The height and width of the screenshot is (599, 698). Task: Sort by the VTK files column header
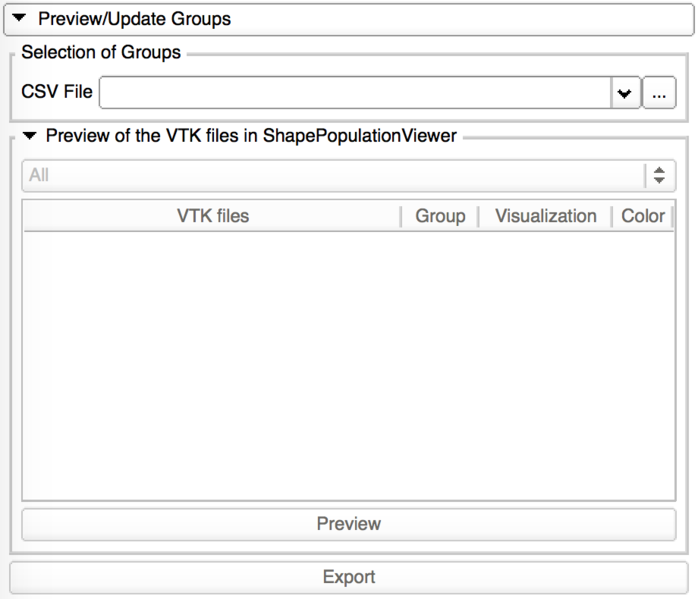pos(213,216)
